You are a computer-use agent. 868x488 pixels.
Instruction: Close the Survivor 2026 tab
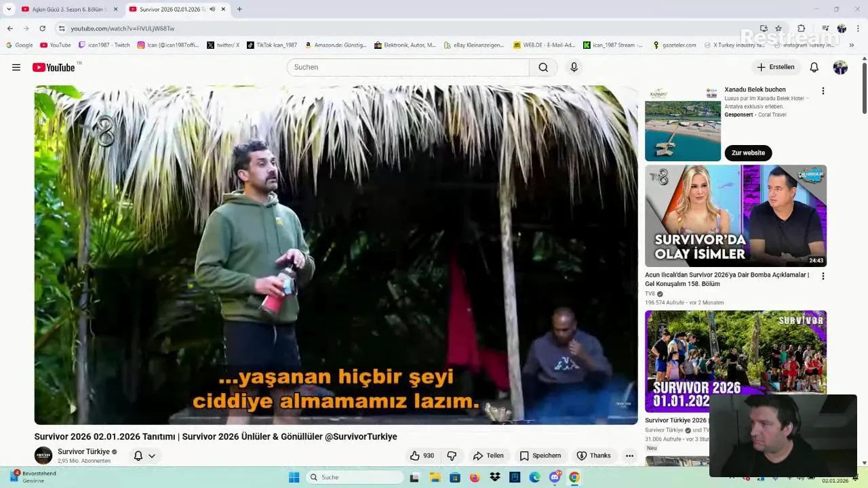pyautogui.click(x=223, y=9)
